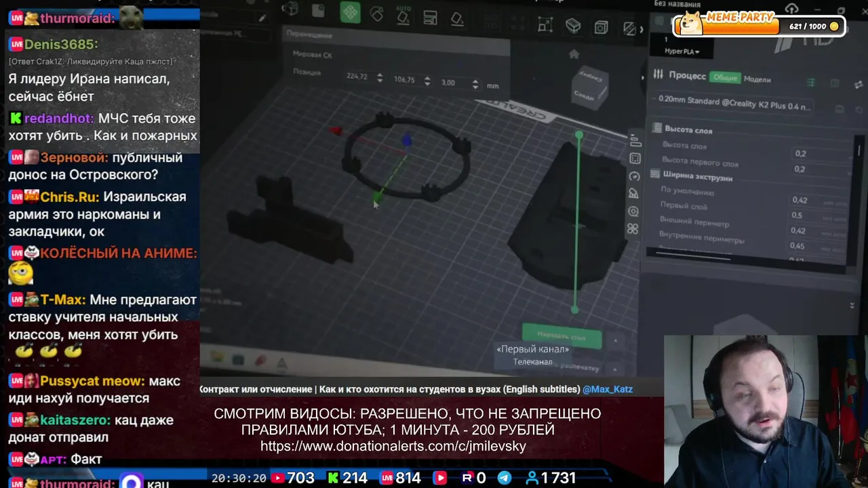Collapse the process panel with the bottom-right chevron
This screenshot has width=868, height=488.
click(x=852, y=306)
